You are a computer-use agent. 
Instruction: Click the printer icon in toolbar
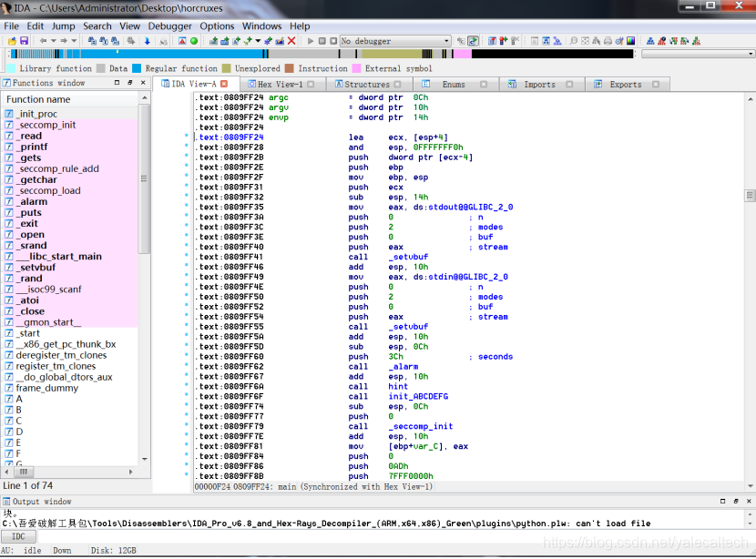click(x=608, y=41)
